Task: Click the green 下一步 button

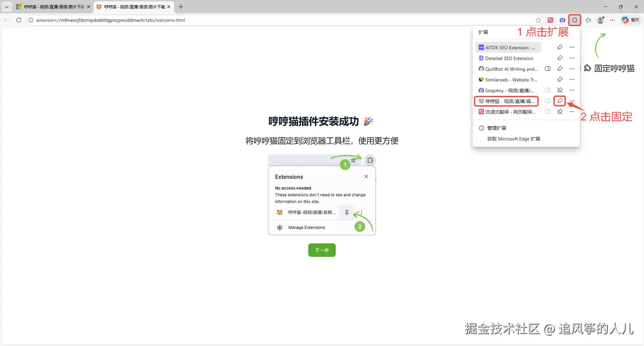Action: coord(322,250)
